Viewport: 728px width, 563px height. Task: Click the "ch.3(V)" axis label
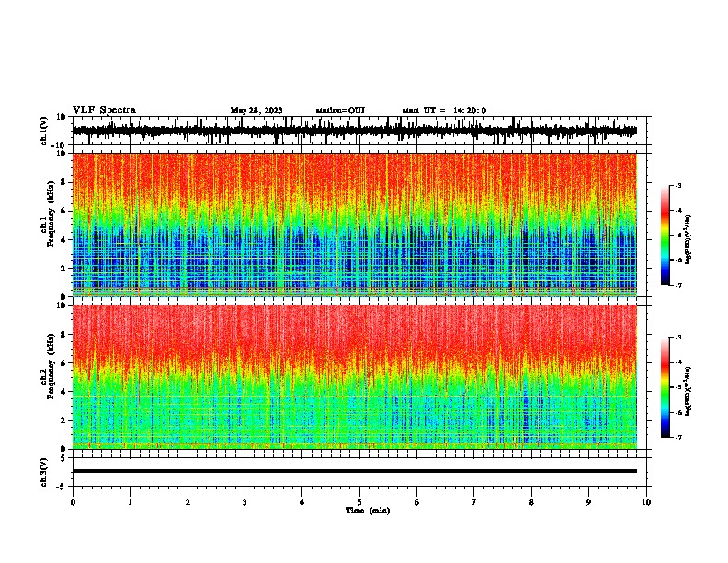click(x=44, y=472)
